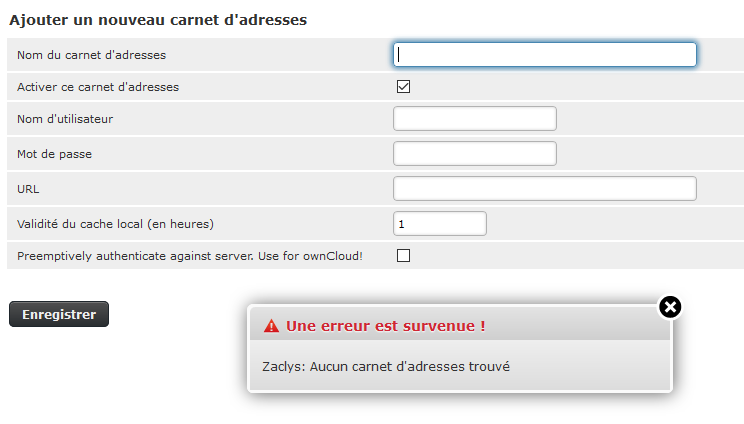Image resolution: width=744 pixels, height=424 pixels.
Task: Click the "Preemptively authenticate against server" label
Action: (190, 256)
